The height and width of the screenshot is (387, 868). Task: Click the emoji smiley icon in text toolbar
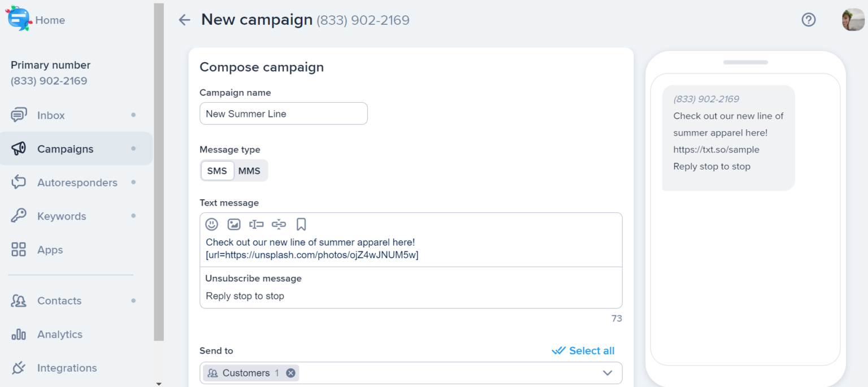click(211, 224)
